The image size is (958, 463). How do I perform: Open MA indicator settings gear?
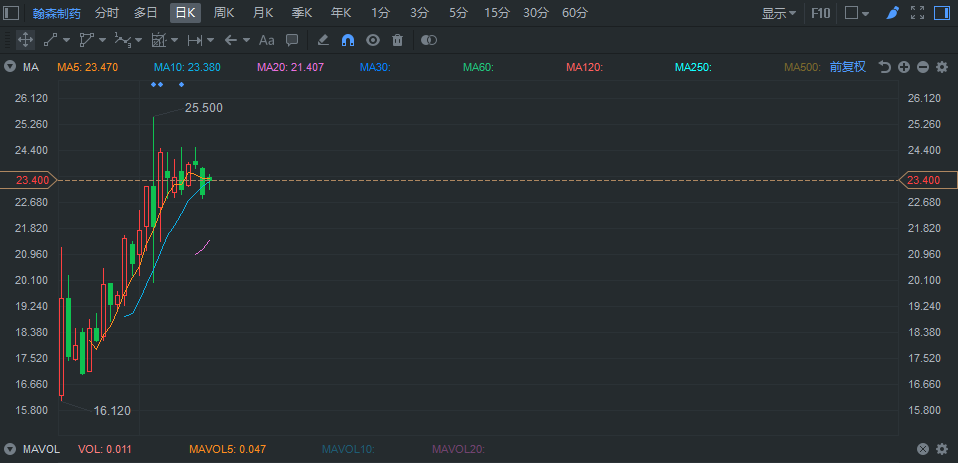942,67
